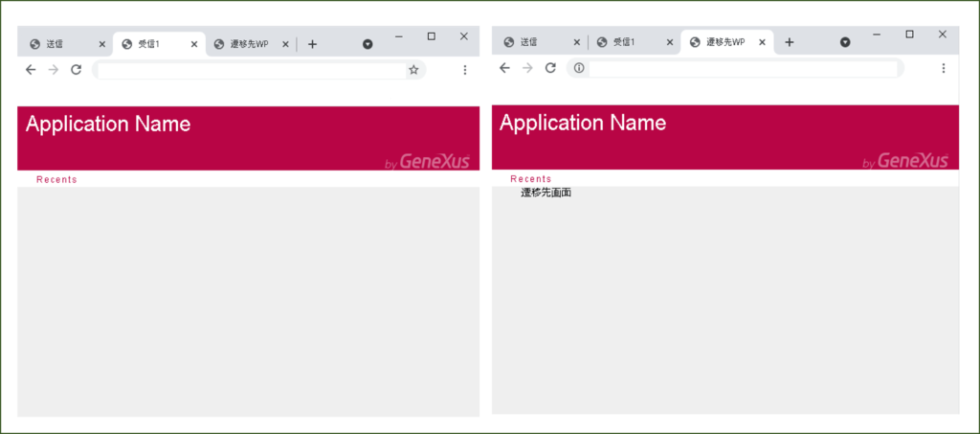This screenshot has height=434, width=980.
Task: Click Application Name title in left window
Action: pyautogui.click(x=108, y=124)
